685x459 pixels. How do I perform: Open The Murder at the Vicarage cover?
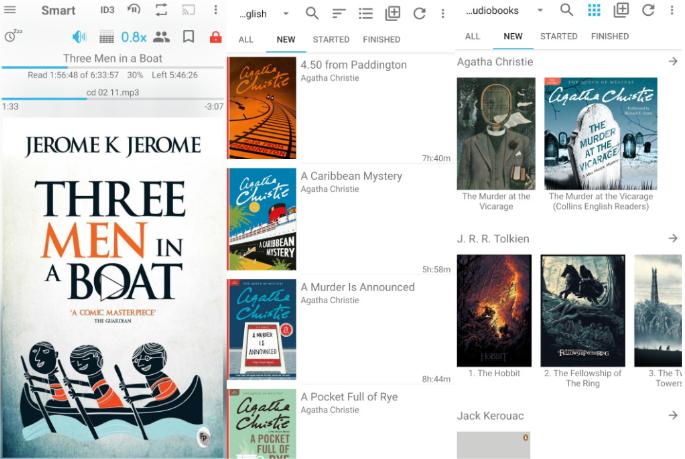[x=496, y=134]
